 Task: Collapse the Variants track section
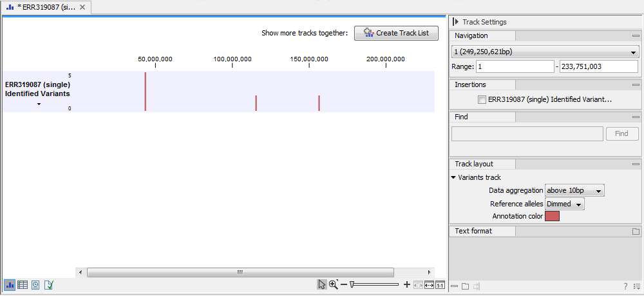[x=453, y=177]
